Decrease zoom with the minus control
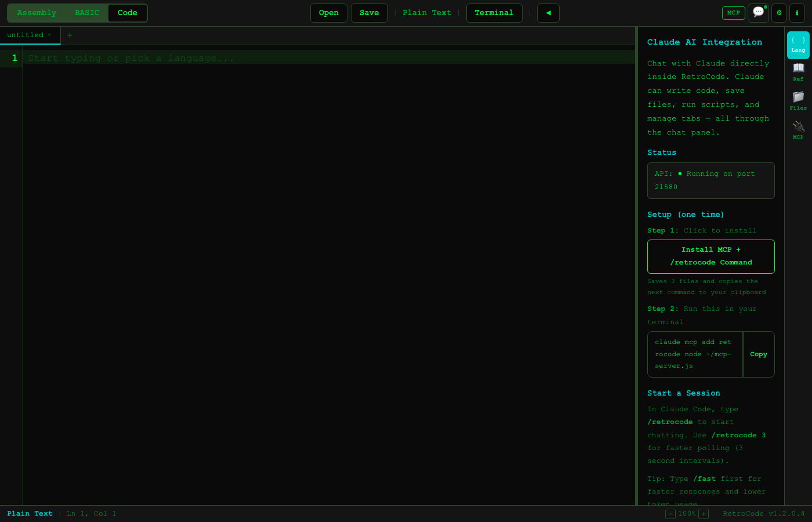This screenshot has width=812, height=522. pyautogui.click(x=670, y=513)
